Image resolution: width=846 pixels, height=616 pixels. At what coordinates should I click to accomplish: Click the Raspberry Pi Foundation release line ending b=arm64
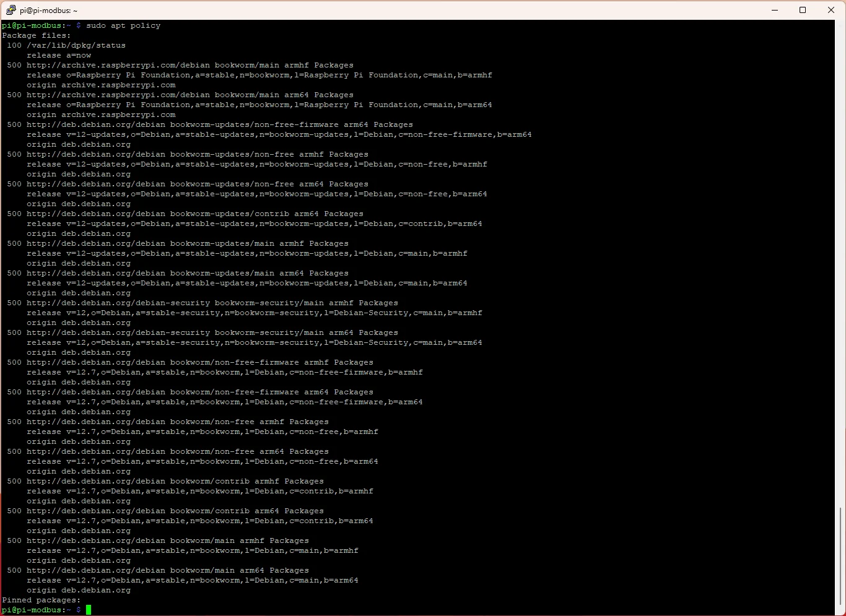point(259,105)
